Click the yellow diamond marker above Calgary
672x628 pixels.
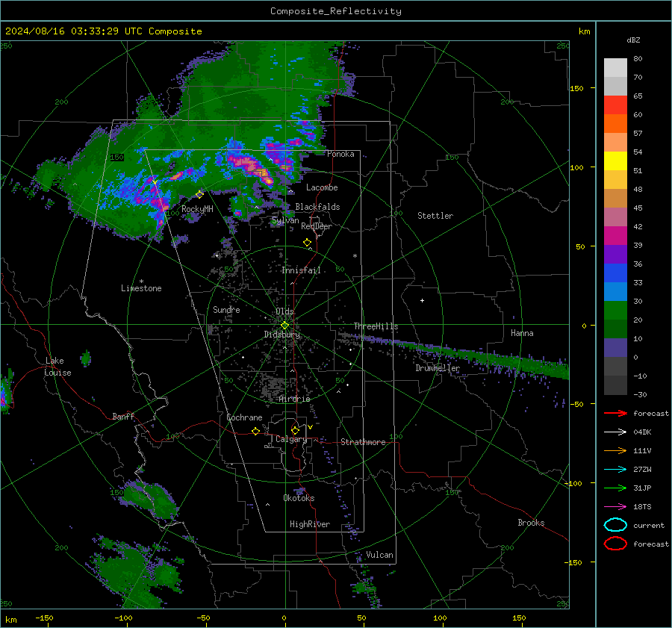[295, 430]
